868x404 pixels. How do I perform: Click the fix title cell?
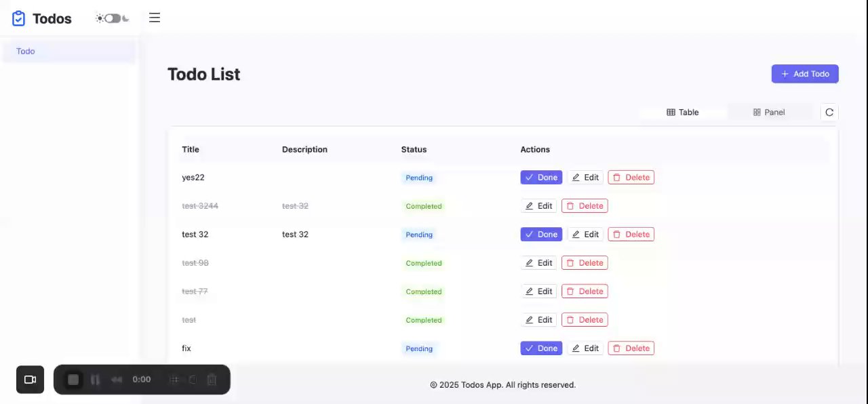click(186, 348)
